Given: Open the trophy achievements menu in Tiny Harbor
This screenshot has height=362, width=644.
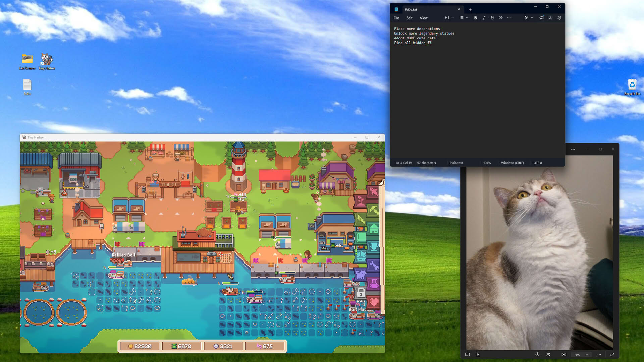Looking at the screenshot, I should click(x=373, y=247).
